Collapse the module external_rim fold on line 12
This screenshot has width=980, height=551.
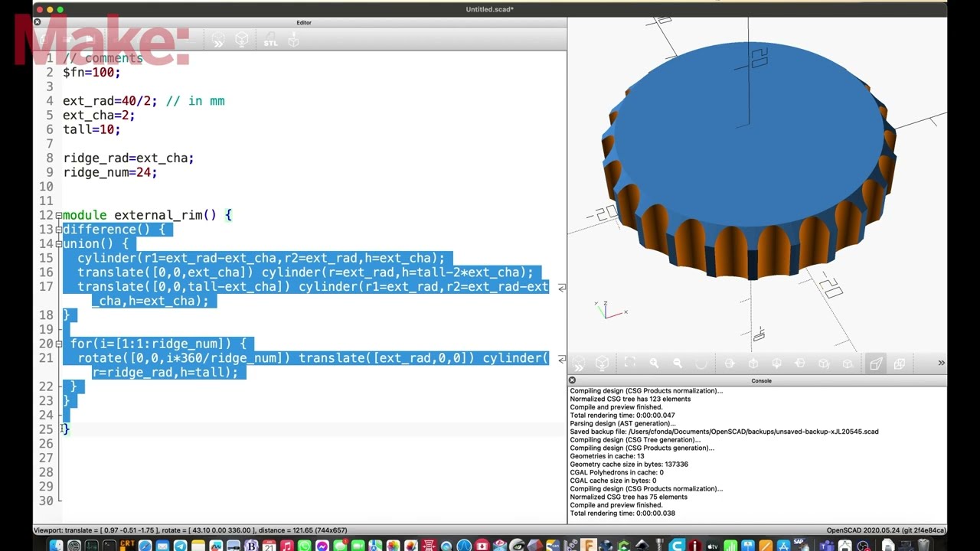59,215
